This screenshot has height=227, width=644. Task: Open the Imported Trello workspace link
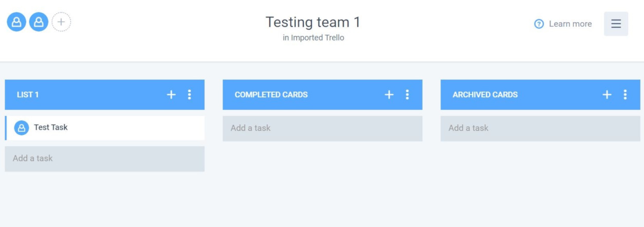tap(318, 38)
